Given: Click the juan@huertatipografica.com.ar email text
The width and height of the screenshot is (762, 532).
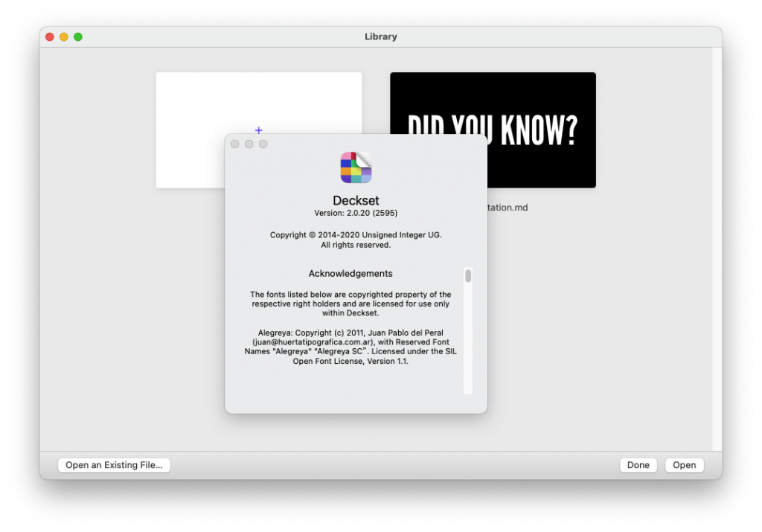Looking at the screenshot, I should (x=313, y=342).
